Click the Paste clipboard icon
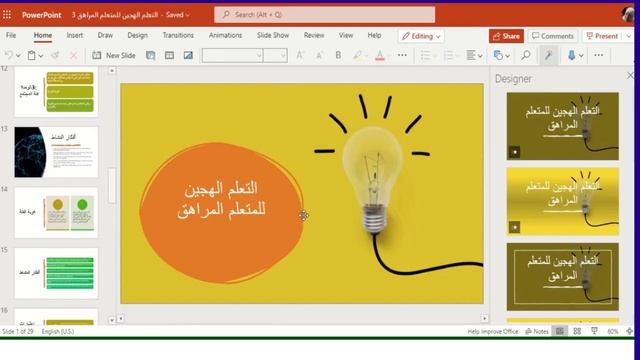 (31, 55)
